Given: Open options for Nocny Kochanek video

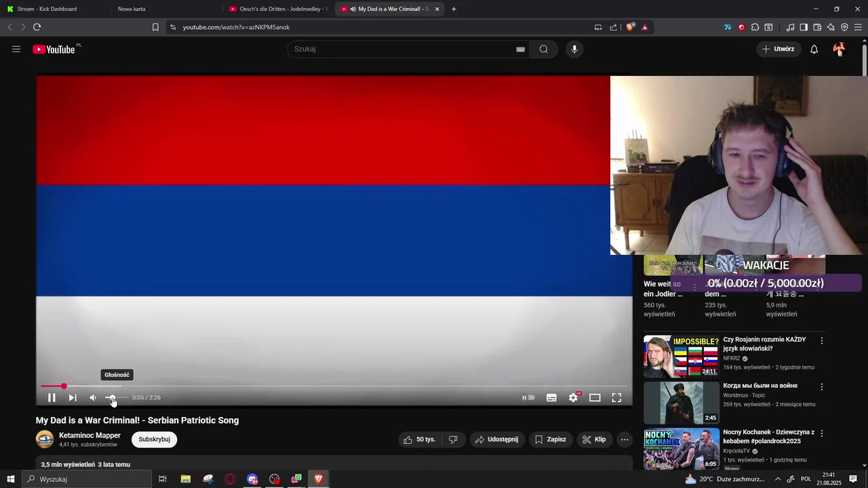Looking at the screenshot, I should [822, 433].
